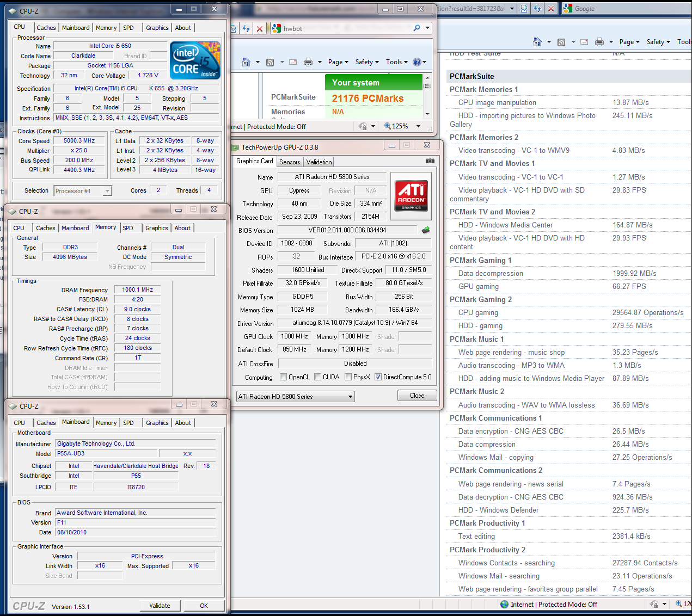Click the ATI Radeon Graphics logo
Image resolution: width=692 pixels, height=616 pixels.
pyautogui.click(x=411, y=195)
